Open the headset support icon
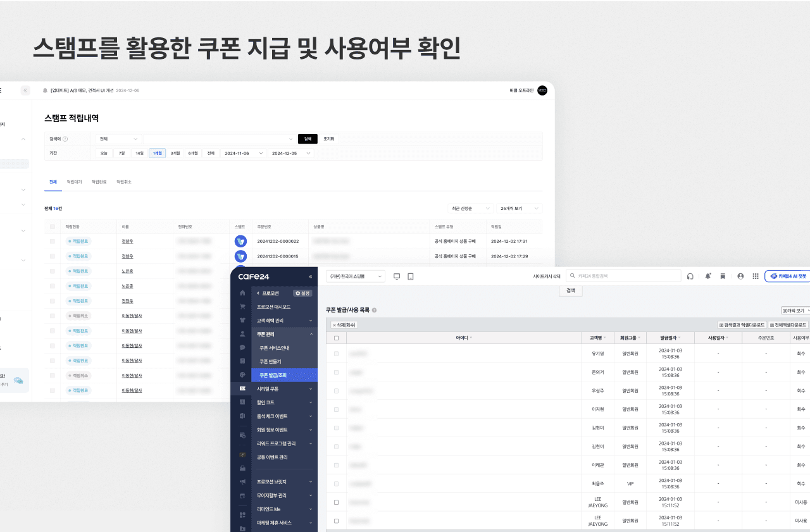Screen dimensions: 810x532 pos(690,276)
